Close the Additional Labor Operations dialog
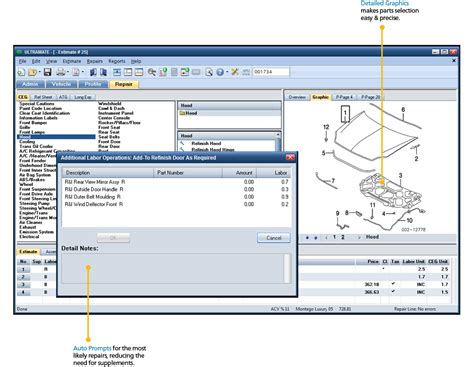Viewport: 474px width, 367px height. coord(290,157)
